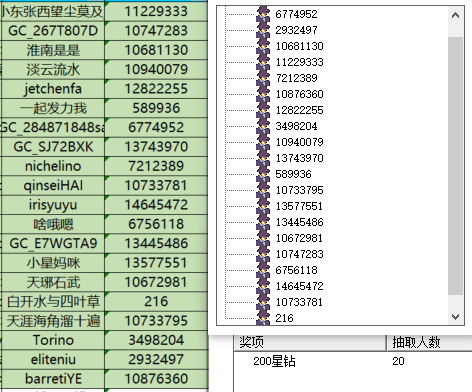472x392 pixels.
Task: Click the 抽取人数 column header
Action: pyautogui.click(x=429, y=342)
